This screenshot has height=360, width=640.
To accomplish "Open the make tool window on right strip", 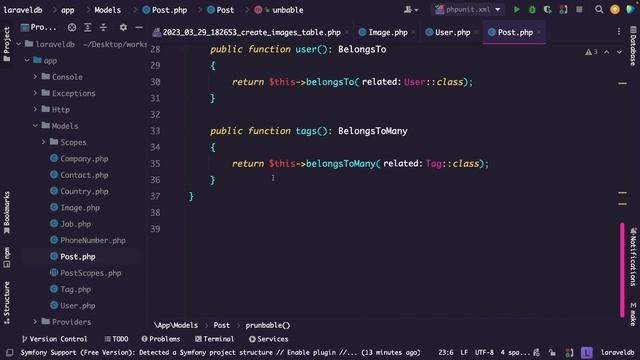I will tap(633, 314).
